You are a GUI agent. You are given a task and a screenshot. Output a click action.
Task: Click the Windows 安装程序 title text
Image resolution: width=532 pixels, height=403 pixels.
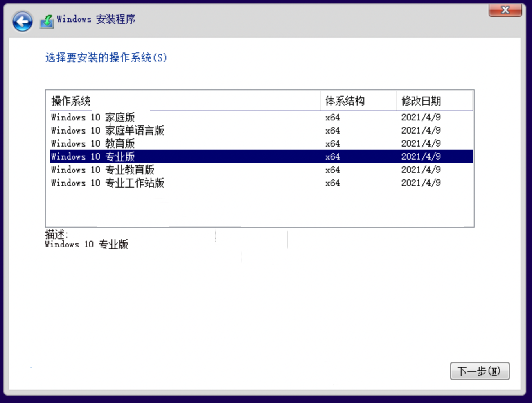point(96,19)
